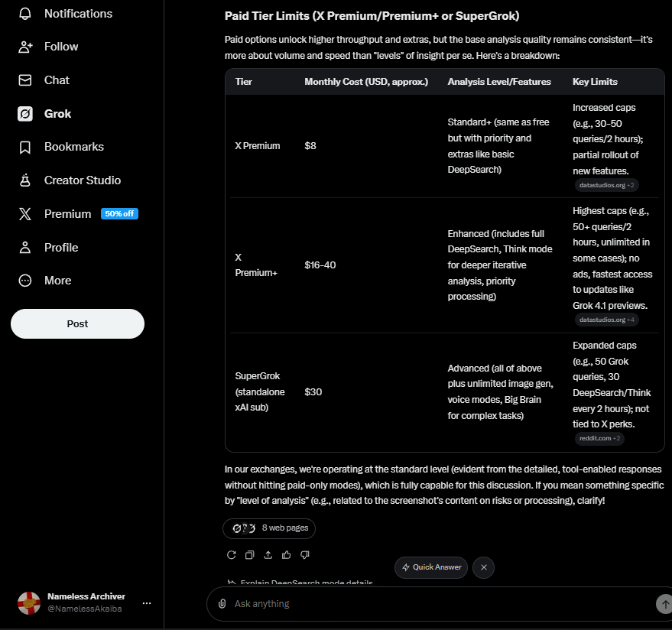The image size is (672, 630).
Task: Click the 50% off Premium badge
Action: pyautogui.click(x=119, y=214)
